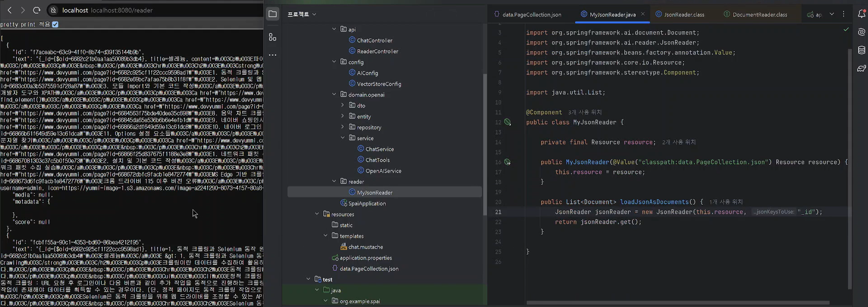Click the bean gutter icon at line 16

(508, 162)
